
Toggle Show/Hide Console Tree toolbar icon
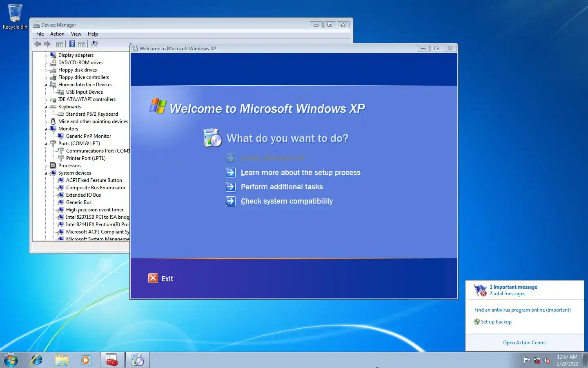(x=60, y=44)
